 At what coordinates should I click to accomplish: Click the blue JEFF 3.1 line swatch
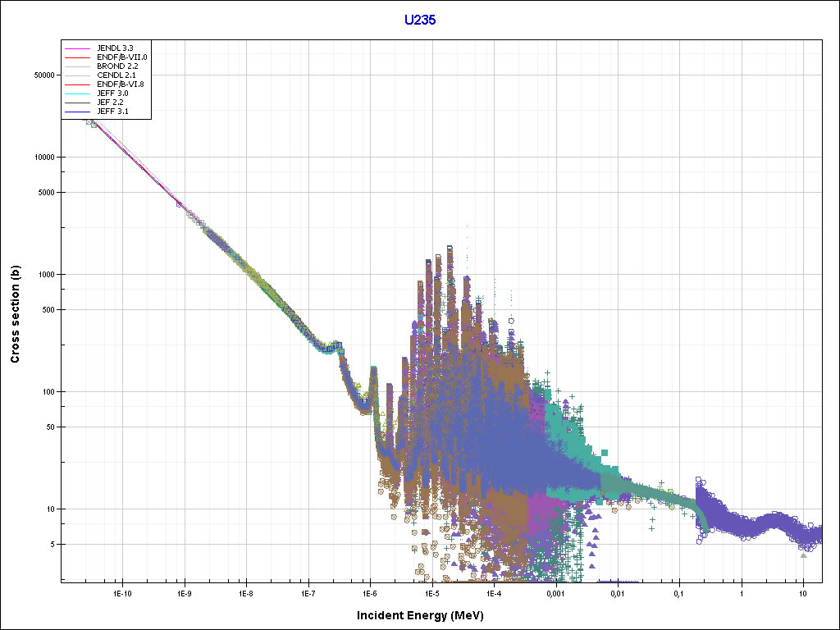pos(78,112)
